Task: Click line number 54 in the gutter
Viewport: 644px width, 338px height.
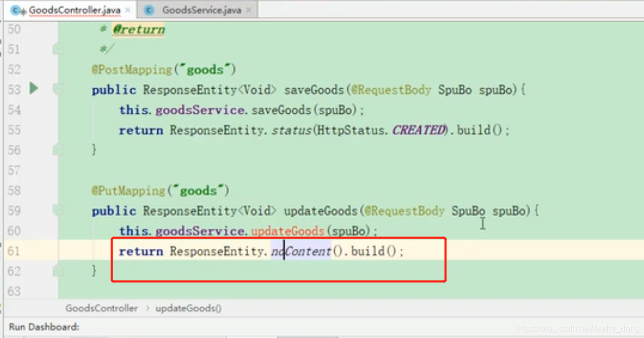Action: (14, 110)
